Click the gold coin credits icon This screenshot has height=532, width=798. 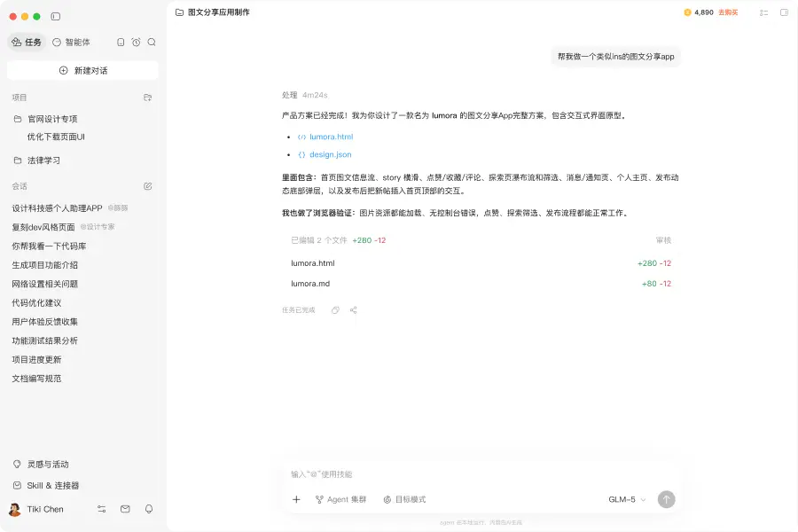click(x=687, y=12)
